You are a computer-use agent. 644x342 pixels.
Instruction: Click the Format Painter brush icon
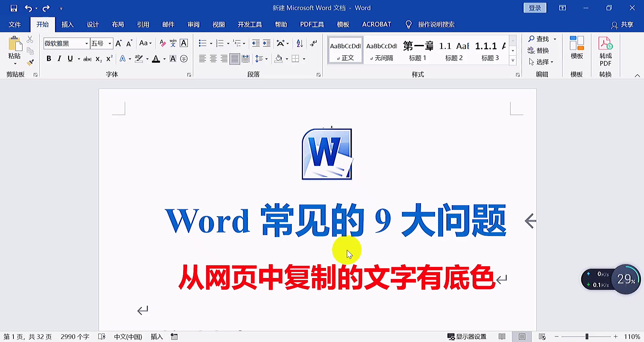coord(30,62)
